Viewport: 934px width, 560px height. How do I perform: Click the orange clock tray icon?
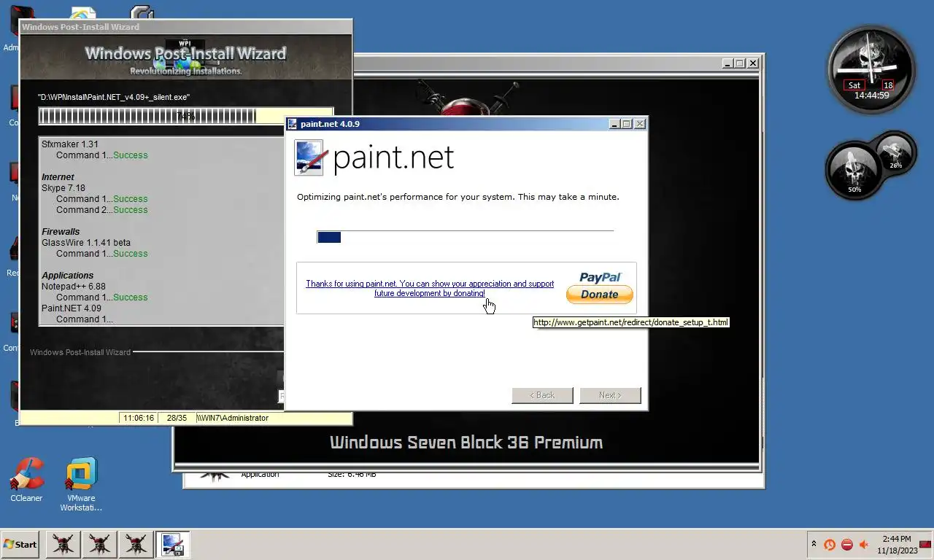point(830,545)
